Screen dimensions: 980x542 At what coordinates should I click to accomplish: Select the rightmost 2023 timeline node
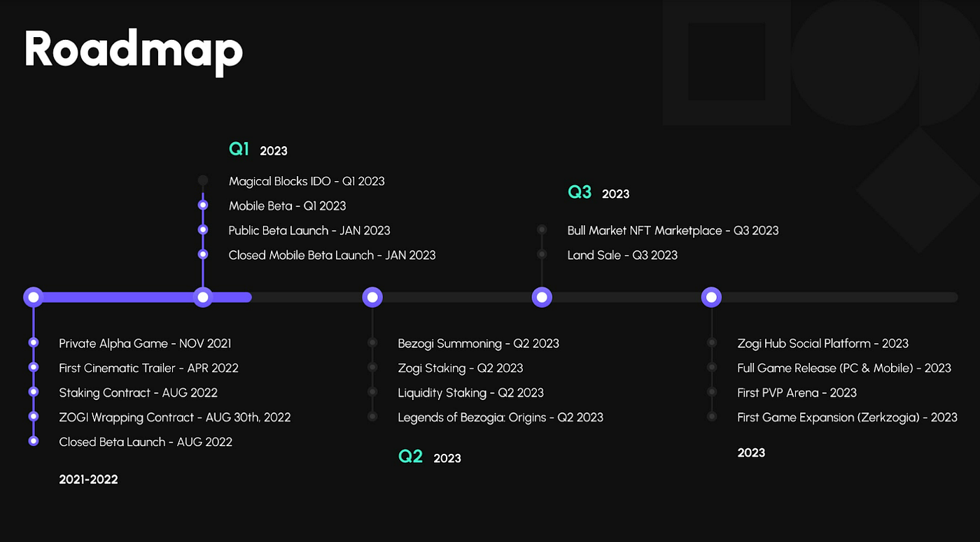pos(710,297)
